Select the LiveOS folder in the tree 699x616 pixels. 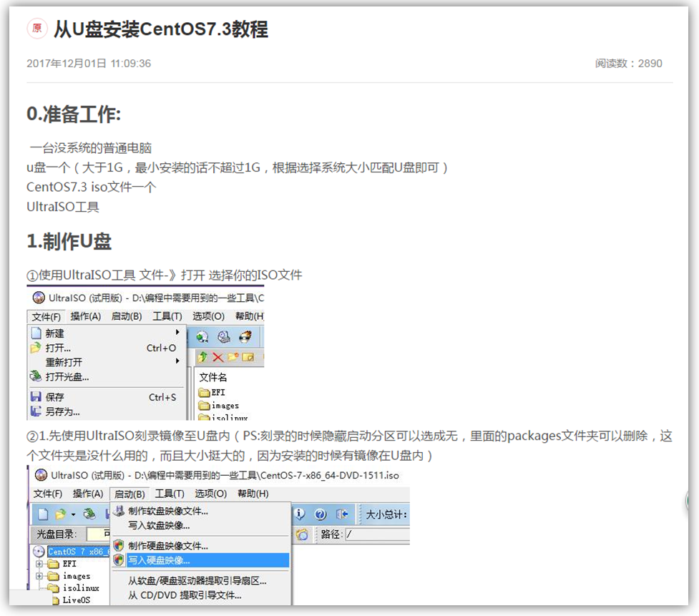coord(72,600)
